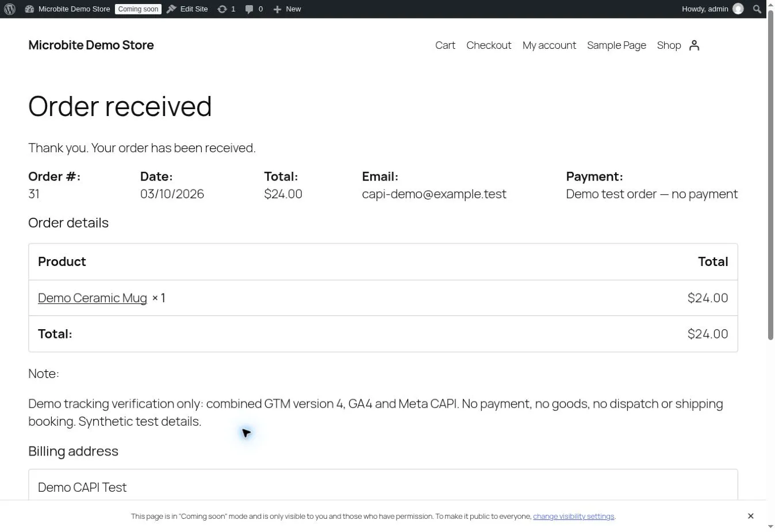The width and height of the screenshot is (775, 532).
Task: Click the scrollbar down arrow
Action: click(x=770, y=527)
